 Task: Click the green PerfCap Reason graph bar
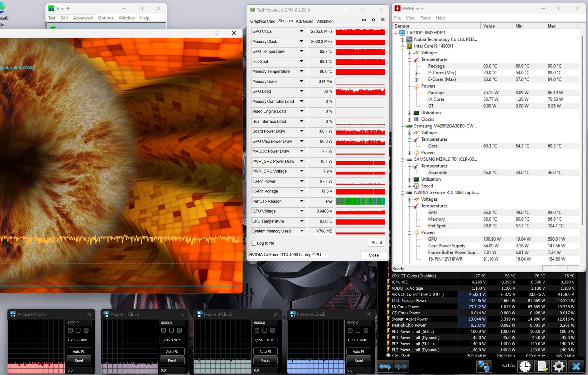360,201
